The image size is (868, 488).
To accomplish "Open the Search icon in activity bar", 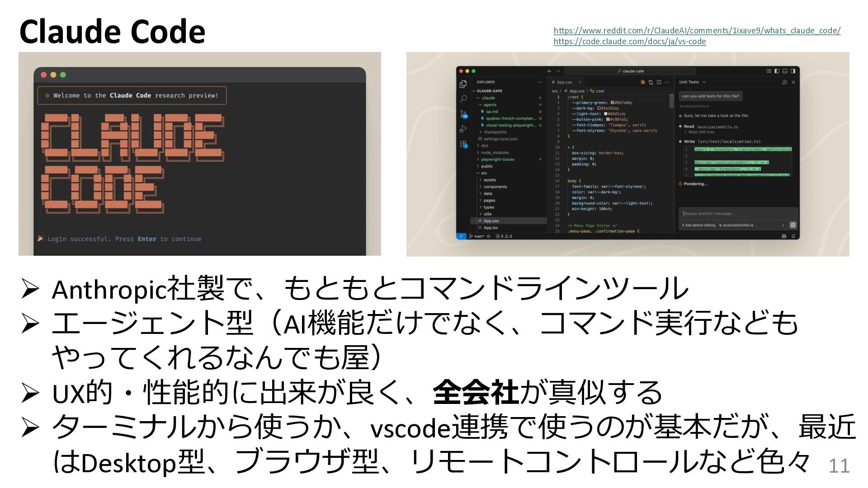I will [463, 99].
